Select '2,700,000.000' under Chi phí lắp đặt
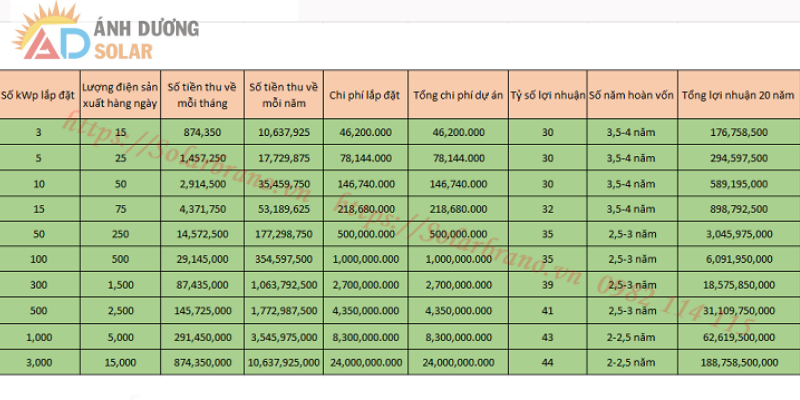 pyautogui.click(x=365, y=285)
